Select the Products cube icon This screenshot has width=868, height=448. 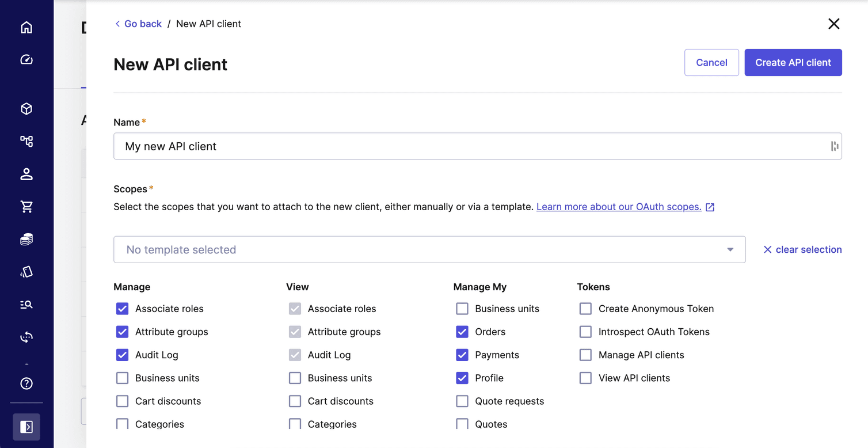click(x=26, y=109)
